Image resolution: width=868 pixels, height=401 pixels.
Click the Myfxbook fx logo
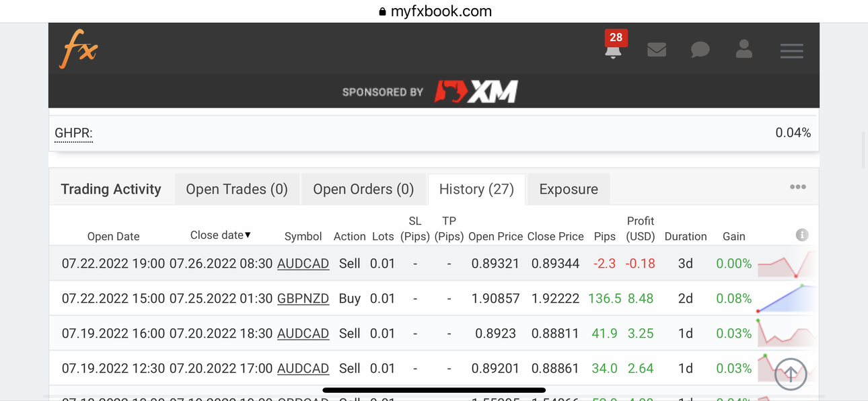coord(79,48)
